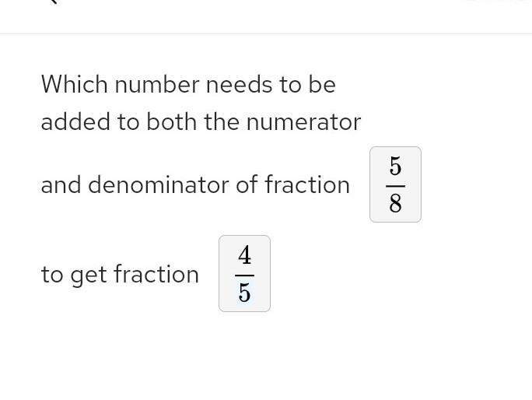
Task: Click the denominator 5 in fraction 4/5
Action: click(x=245, y=293)
